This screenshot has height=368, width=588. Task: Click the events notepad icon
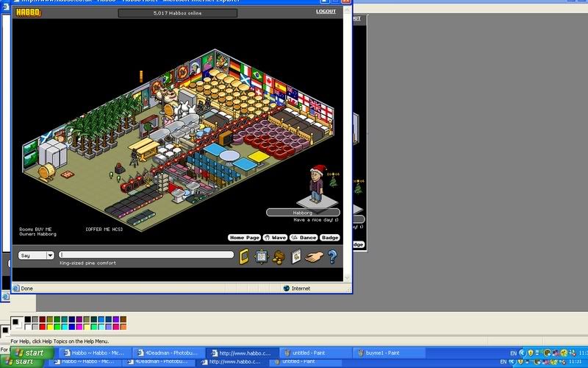pyautogui.click(x=296, y=257)
